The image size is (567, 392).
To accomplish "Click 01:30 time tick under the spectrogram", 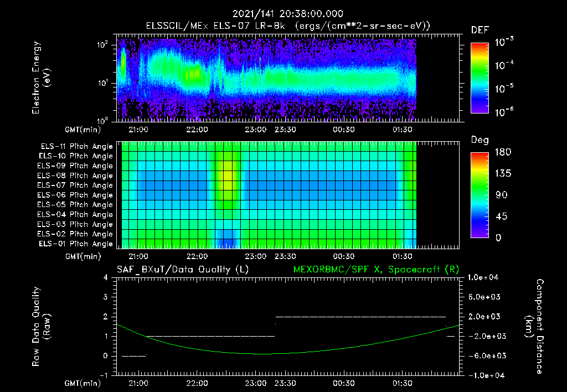I will (403, 130).
